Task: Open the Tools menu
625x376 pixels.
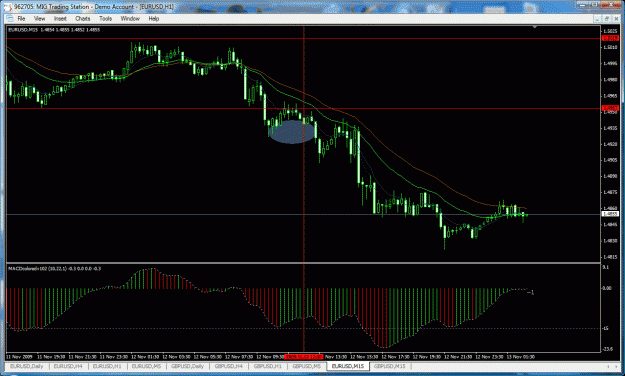Action: pos(105,18)
